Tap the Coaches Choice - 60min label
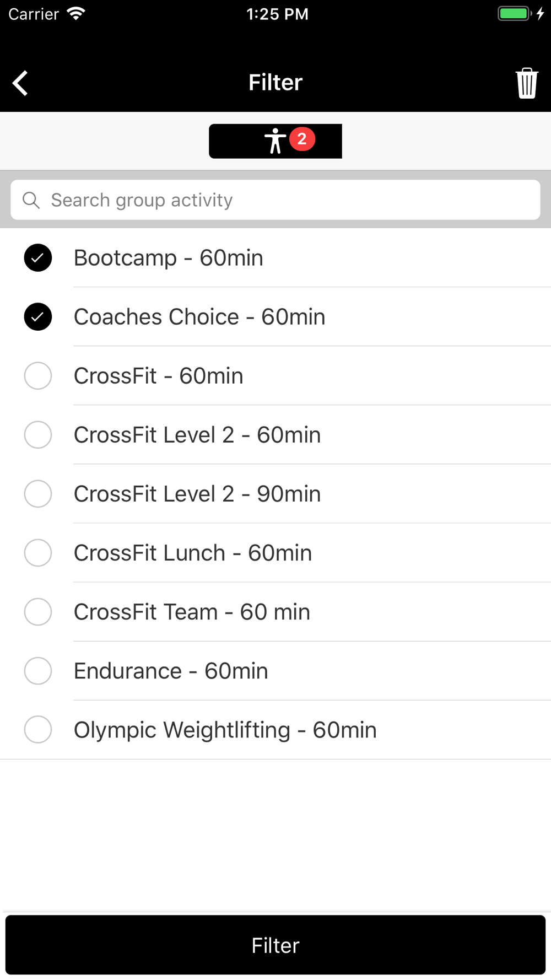 coord(199,317)
